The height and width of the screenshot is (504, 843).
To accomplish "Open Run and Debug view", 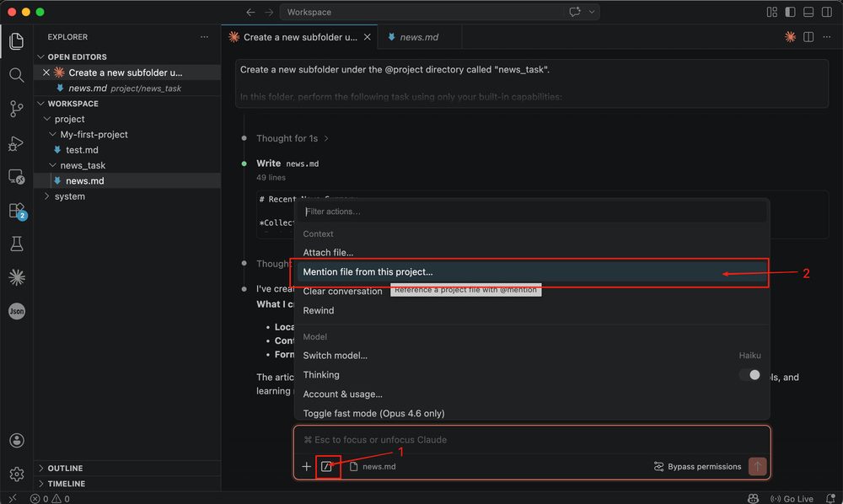I will click(x=16, y=142).
